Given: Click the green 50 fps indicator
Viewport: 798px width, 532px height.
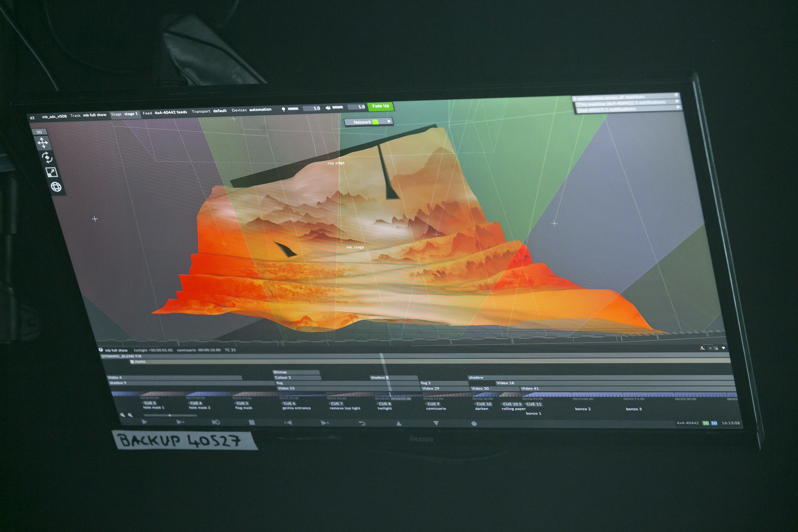Looking at the screenshot, I should coord(706,423).
